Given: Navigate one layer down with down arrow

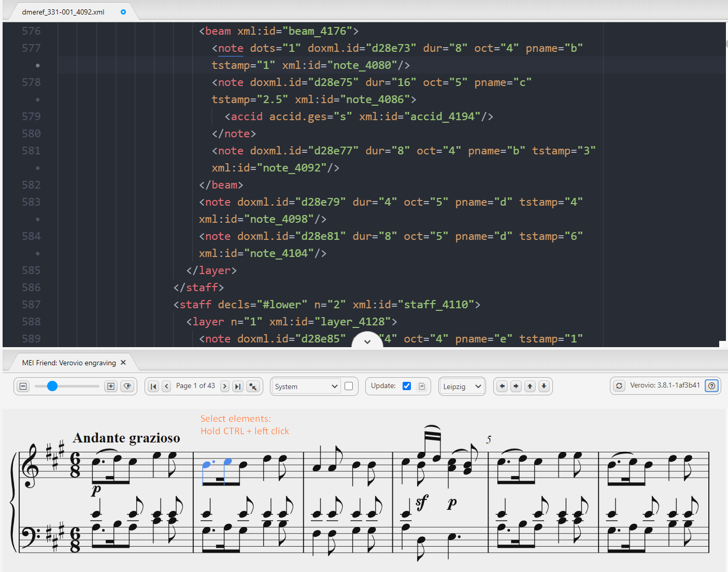Looking at the screenshot, I should pyautogui.click(x=544, y=386).
